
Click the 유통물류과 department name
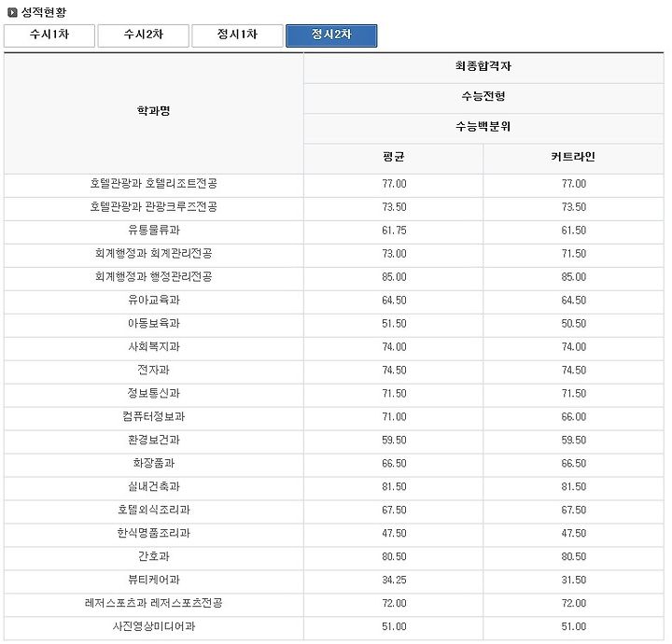153,231
